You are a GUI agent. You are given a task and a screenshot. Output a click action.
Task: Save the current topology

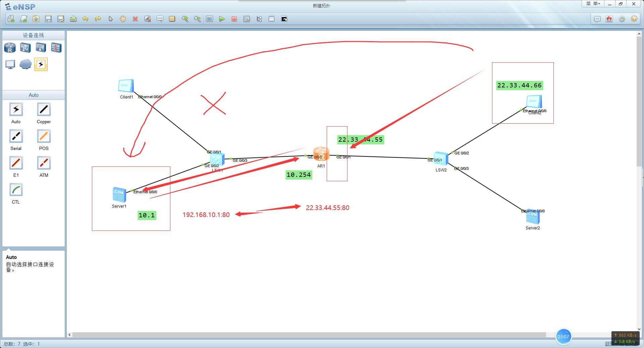48,19
